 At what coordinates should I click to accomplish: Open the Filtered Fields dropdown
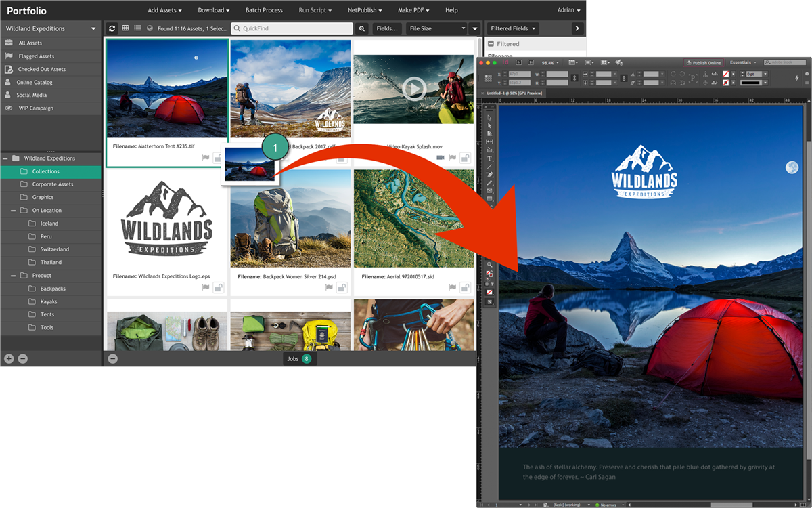[x=514, y=28]
